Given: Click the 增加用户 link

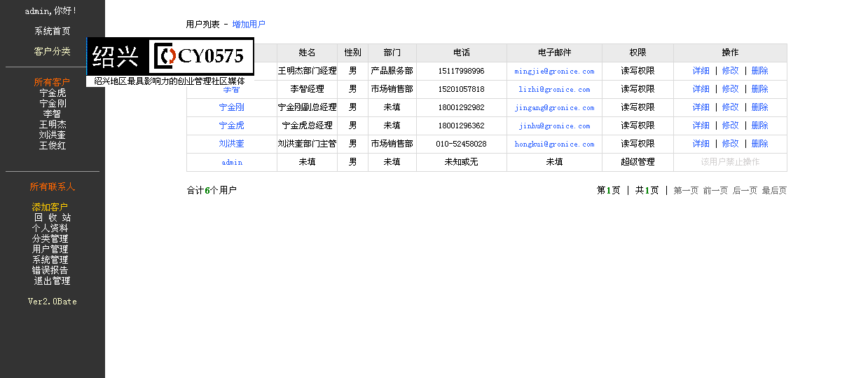Looking at the screenshot, I should pos(249,24).
